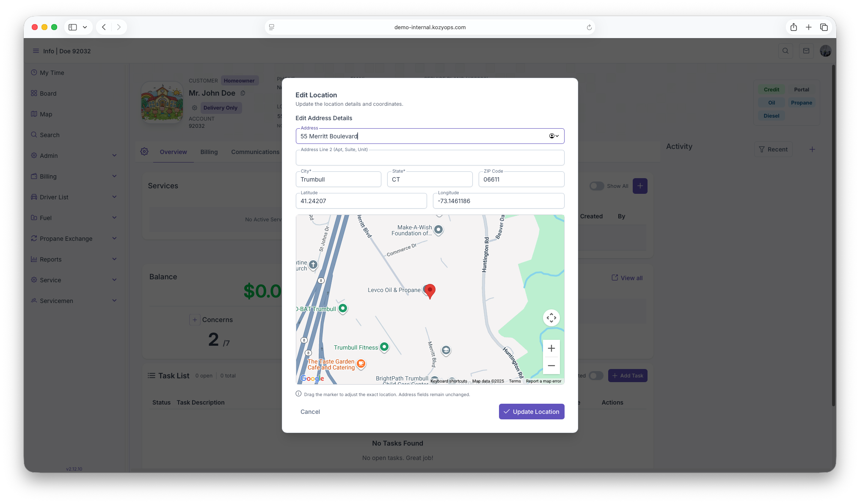Toggle the Show All services switch

pyautogui.click(x=596, y=186)
